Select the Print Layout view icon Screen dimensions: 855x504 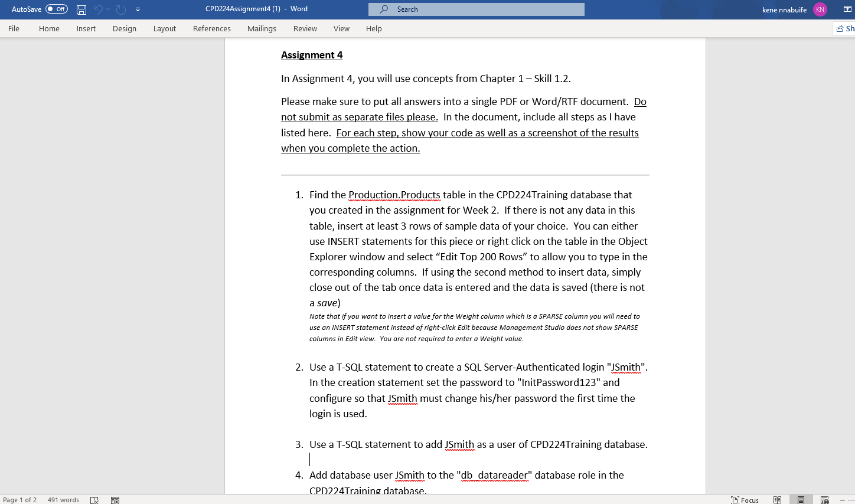click(801, 499)
